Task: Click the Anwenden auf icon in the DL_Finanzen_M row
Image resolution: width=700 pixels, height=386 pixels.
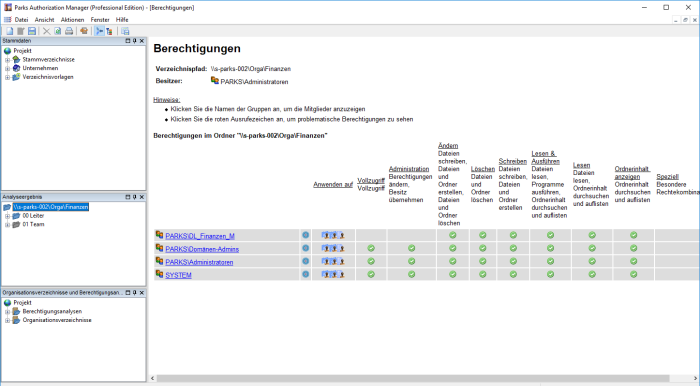Action: [333, 235]
